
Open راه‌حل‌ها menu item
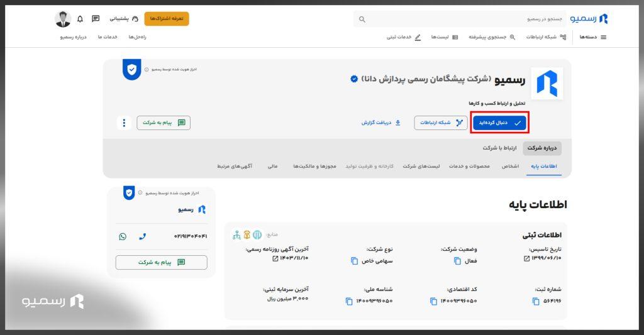[137, 37]
